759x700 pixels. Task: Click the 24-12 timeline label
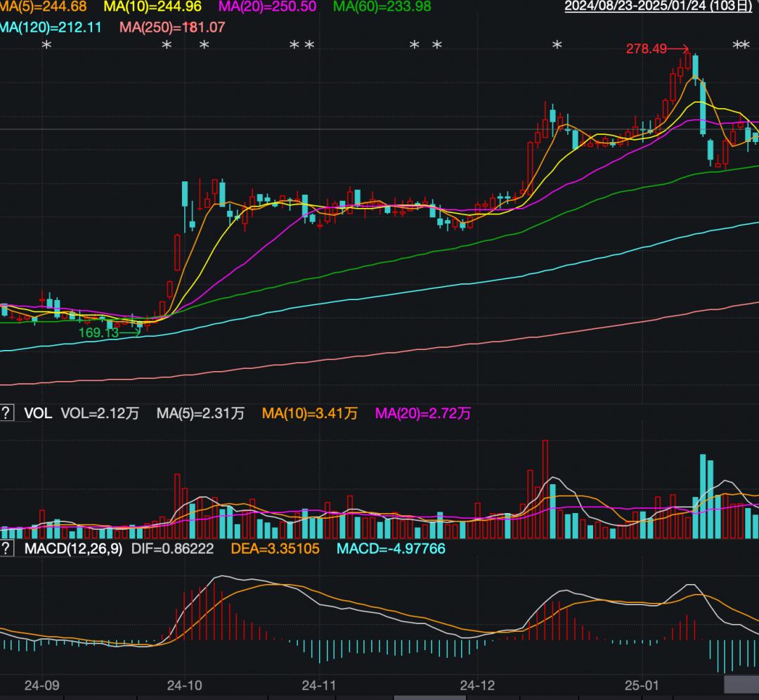click(477, 685)
